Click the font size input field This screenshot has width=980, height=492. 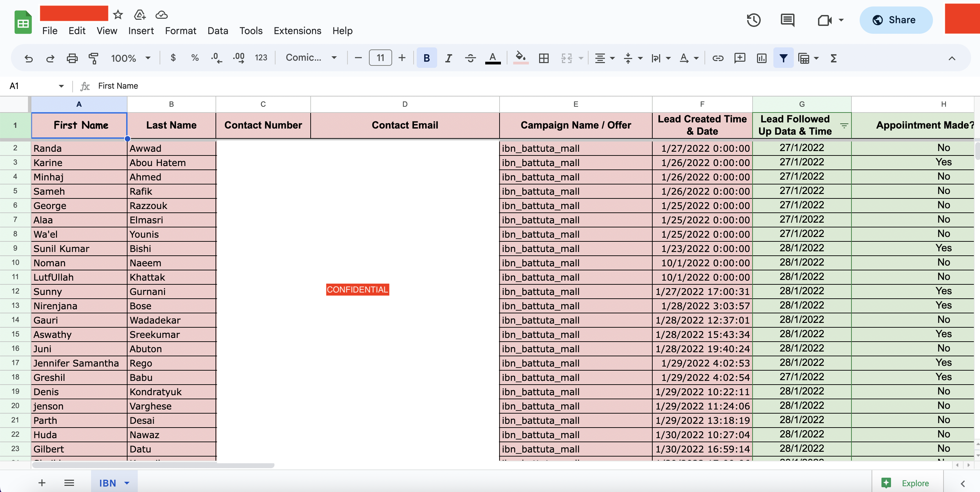pyautogui.click(x=380, y=58)
